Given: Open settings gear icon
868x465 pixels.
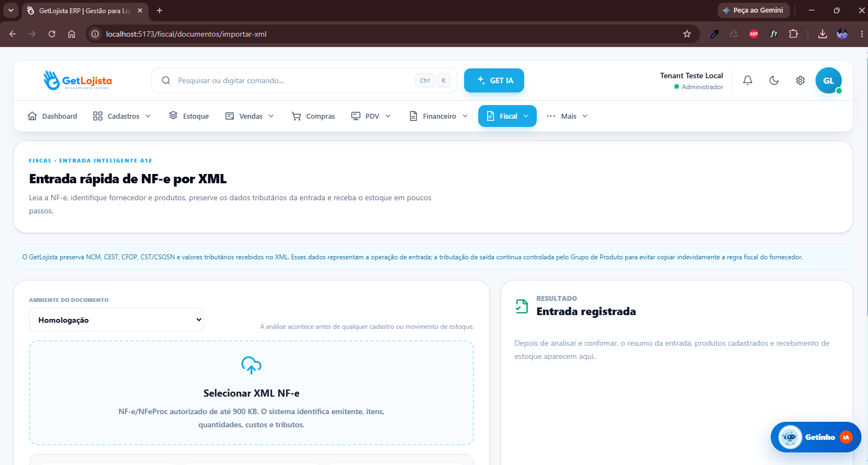Looking at the screenshot, I should (800, 80).
